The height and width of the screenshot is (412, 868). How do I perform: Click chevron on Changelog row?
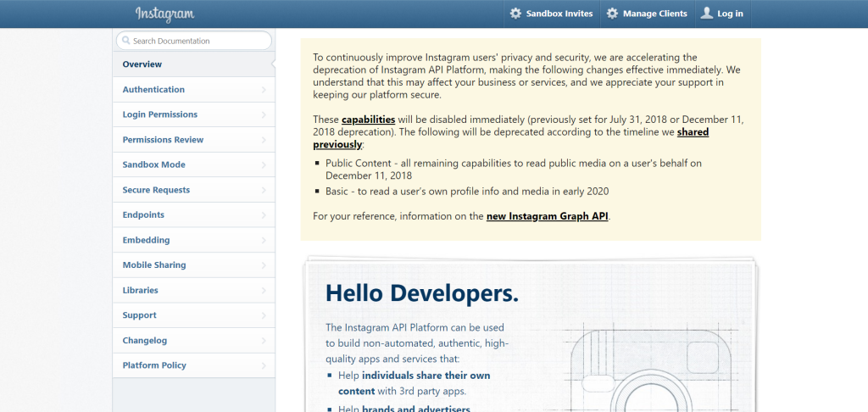point(264,341)
